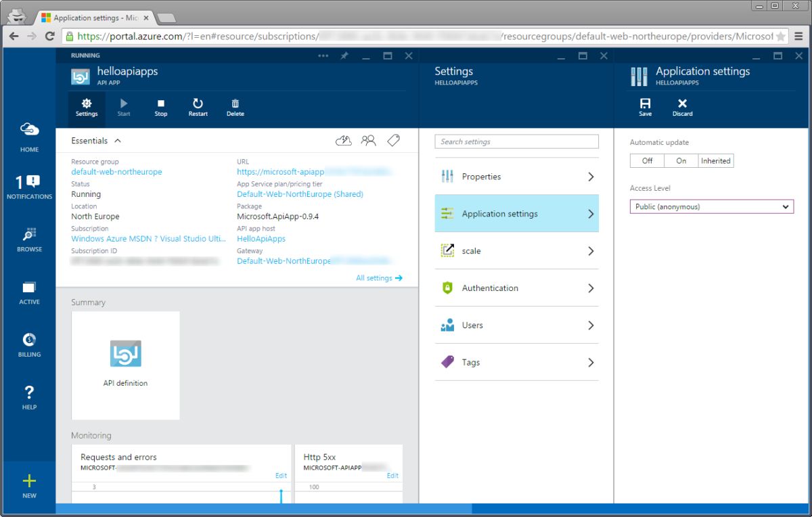Open BILLING in the sidebar
The width and height of the screenshot is (812, 517).
tap(29, 345)
